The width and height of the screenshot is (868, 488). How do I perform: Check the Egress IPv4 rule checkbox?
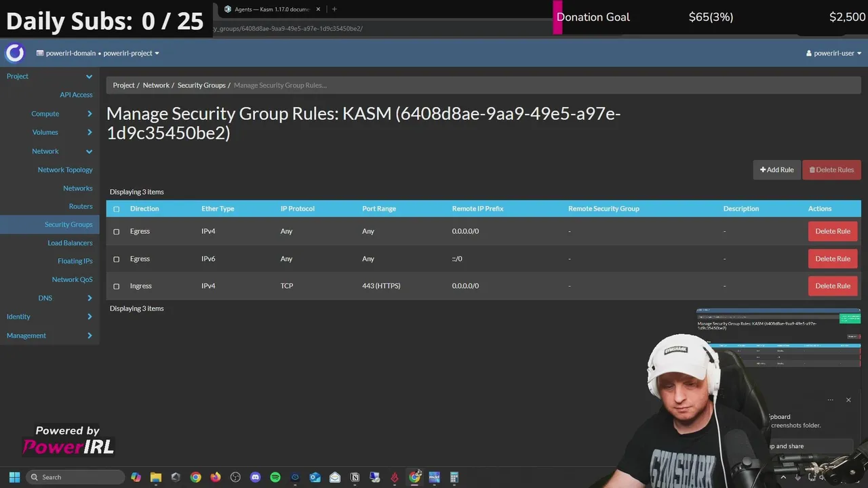click(116, 232)
